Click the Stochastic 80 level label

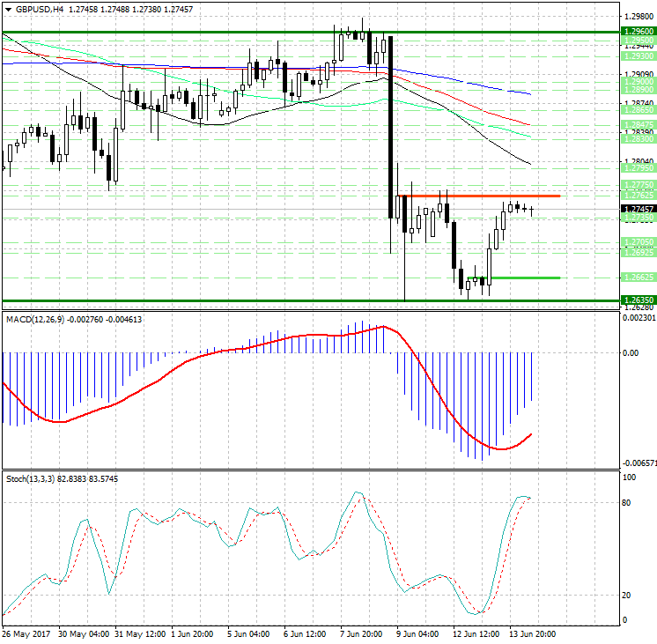pyautogui.click(x=626, y=502)
